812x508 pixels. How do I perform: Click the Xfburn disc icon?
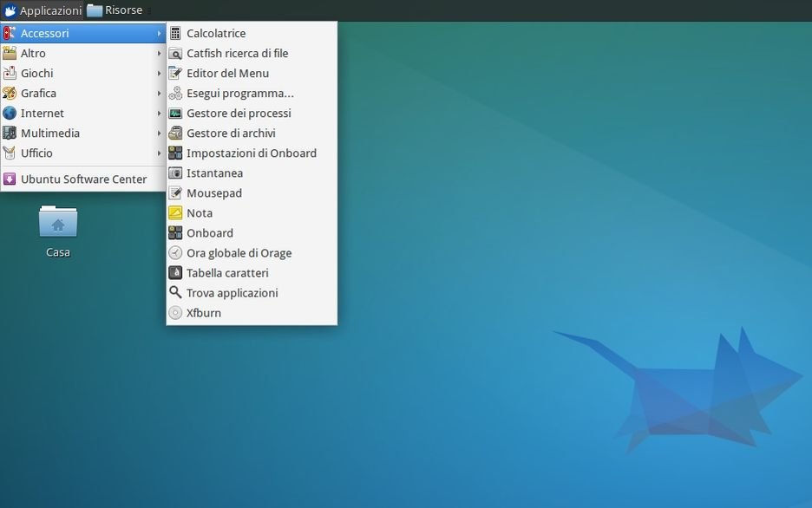tap(175, 312)
